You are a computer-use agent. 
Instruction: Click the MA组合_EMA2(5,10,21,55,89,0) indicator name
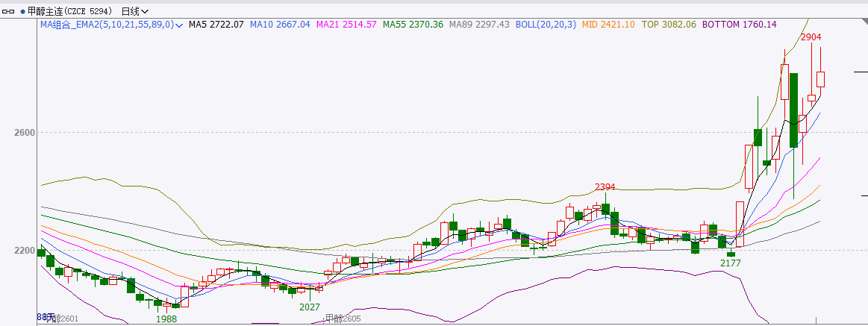coord(106,25)
